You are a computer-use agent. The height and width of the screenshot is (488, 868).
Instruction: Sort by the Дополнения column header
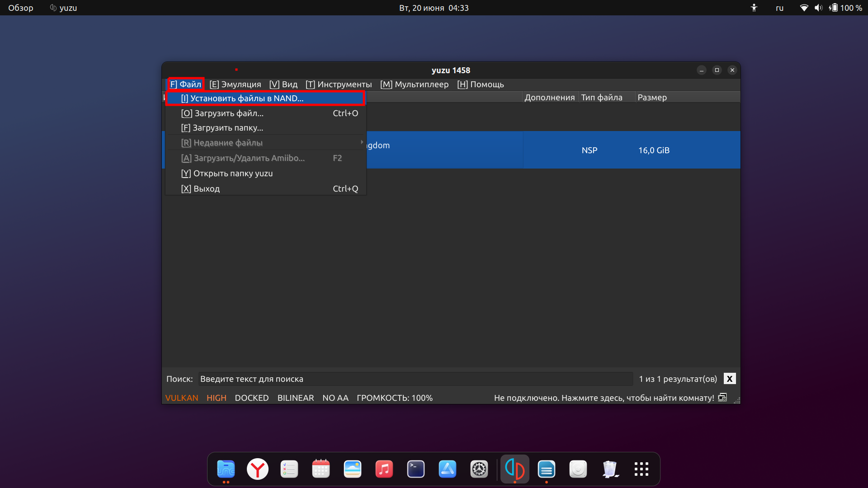550,97
